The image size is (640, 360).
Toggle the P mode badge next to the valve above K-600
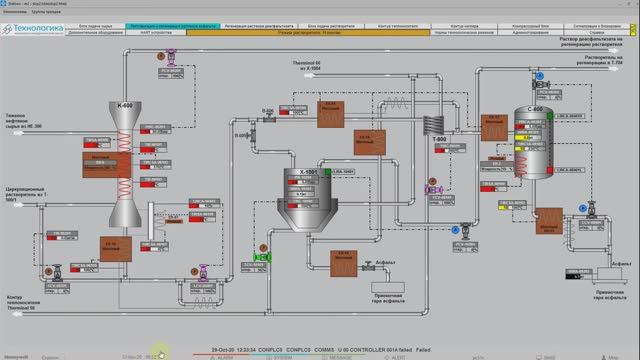[161, 57]
